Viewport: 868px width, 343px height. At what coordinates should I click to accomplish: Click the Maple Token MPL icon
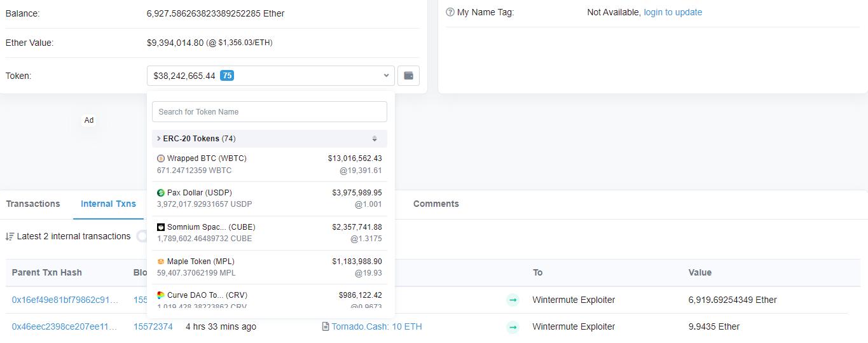(x=161, y=262)
